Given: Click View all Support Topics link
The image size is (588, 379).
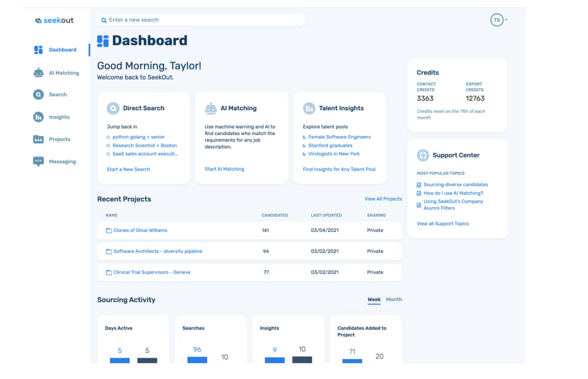Looking at the screenshot, I should point(443,224).
